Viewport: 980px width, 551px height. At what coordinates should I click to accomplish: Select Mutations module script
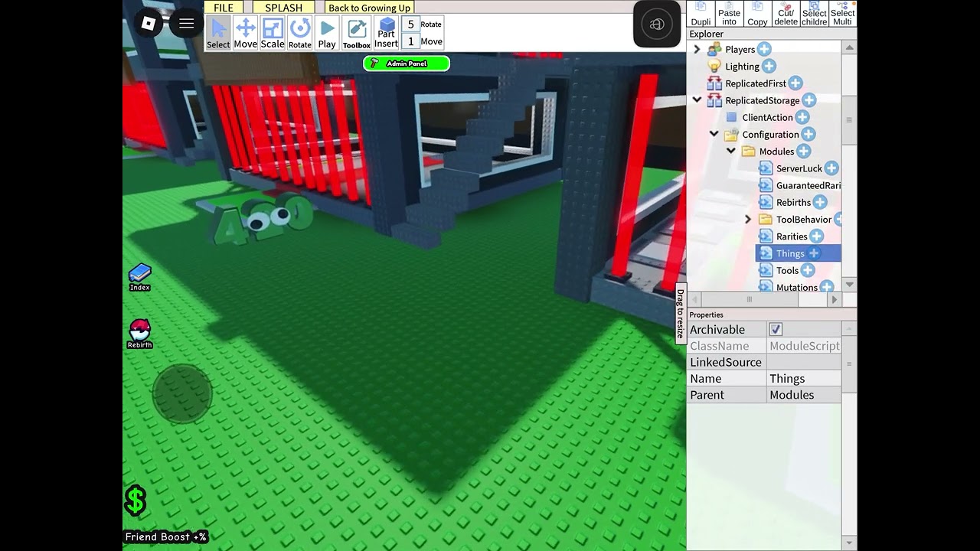coord(796,287)
